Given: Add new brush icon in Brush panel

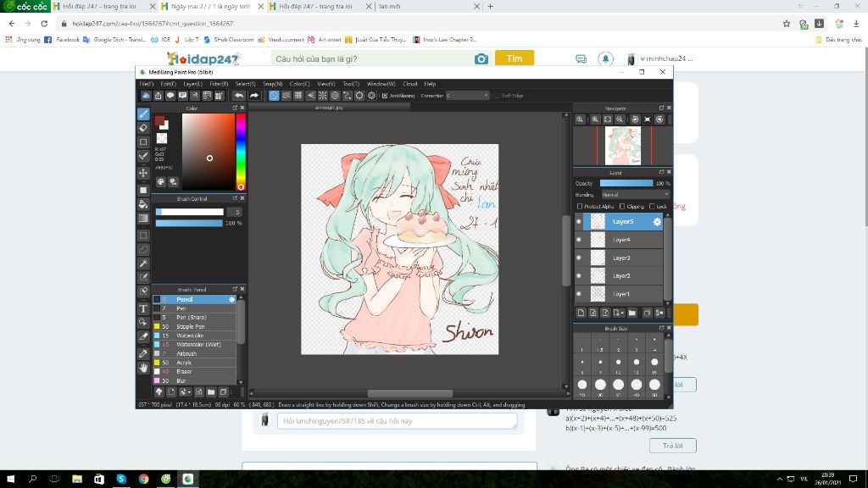Looking at the screenshot, I should click(171, 391).
